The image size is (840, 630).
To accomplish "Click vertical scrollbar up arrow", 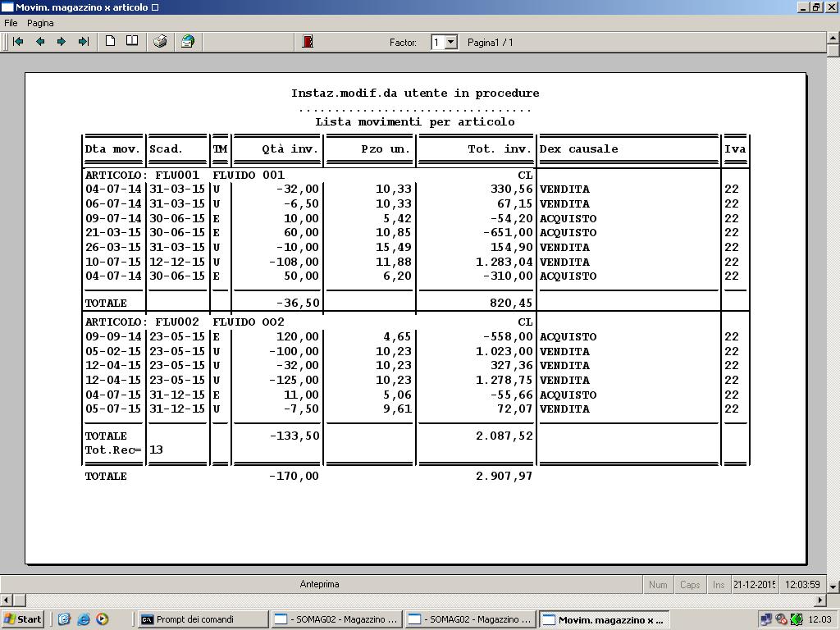I will pyautogui.click(x=833, y=38).
